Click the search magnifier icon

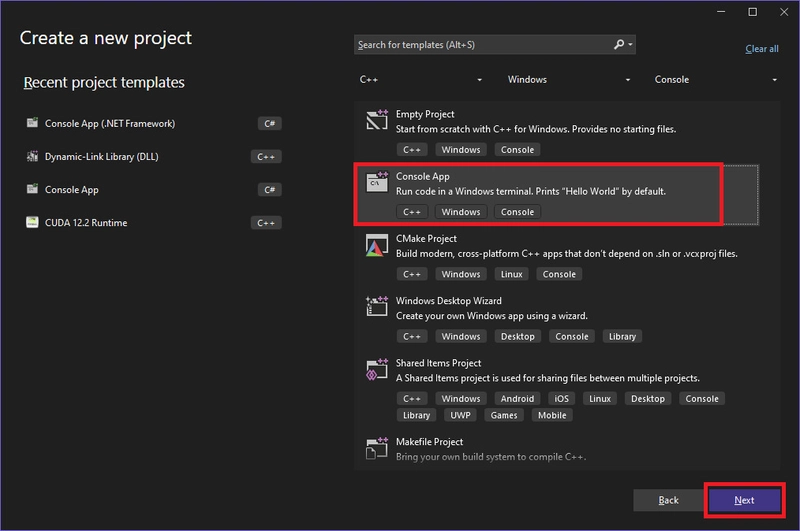point(619,44)
